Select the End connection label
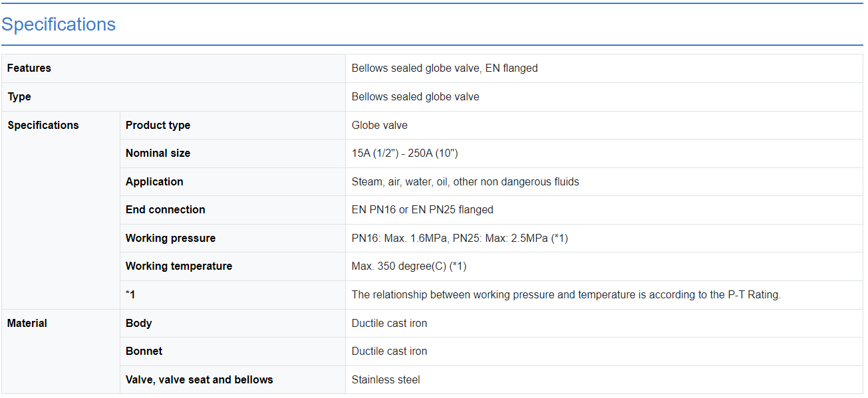 point(165,210)
